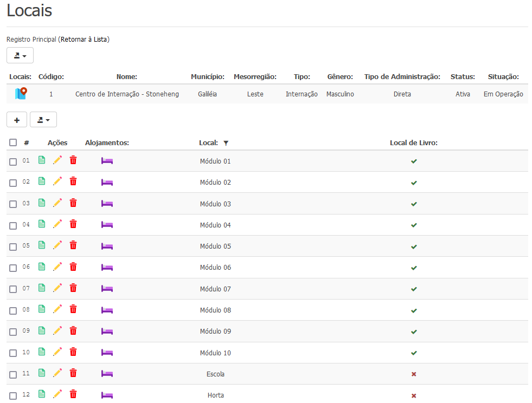
Task: Click the Local de Livro column header
Action: [413, 143]
